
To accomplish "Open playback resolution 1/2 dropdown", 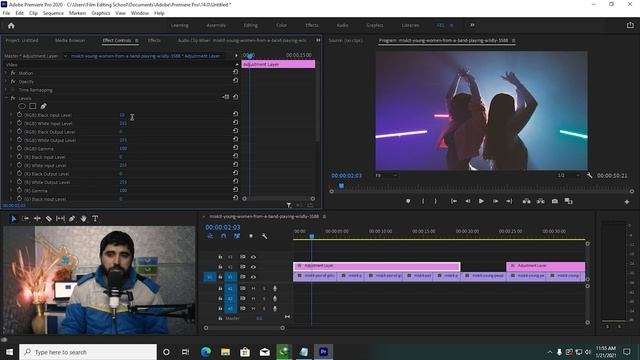I will 568,176.
